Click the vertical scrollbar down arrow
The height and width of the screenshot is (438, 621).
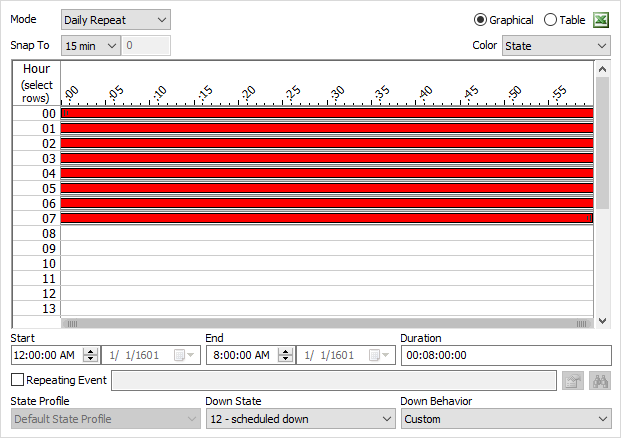point(602,321)
